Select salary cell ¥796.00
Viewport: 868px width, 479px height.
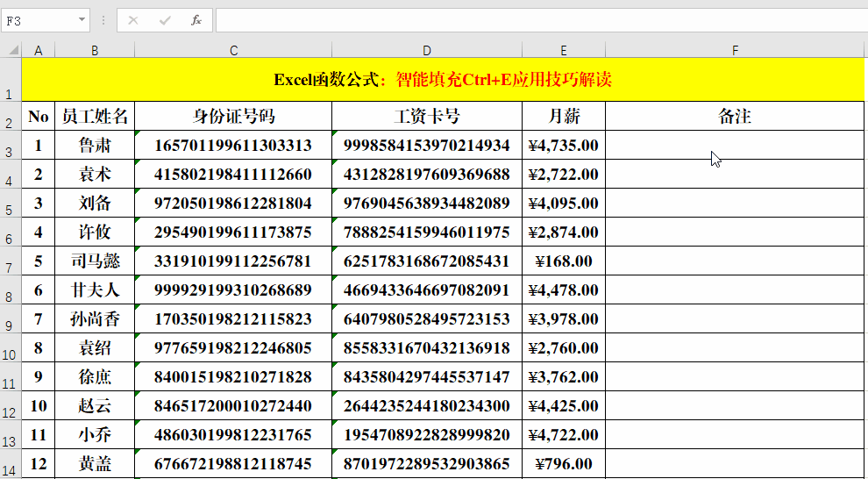564,463
